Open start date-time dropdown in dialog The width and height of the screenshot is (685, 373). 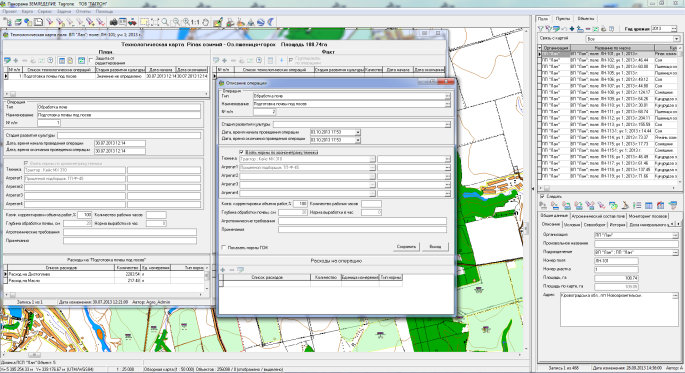pyautogui.click(x=358, y=132)
